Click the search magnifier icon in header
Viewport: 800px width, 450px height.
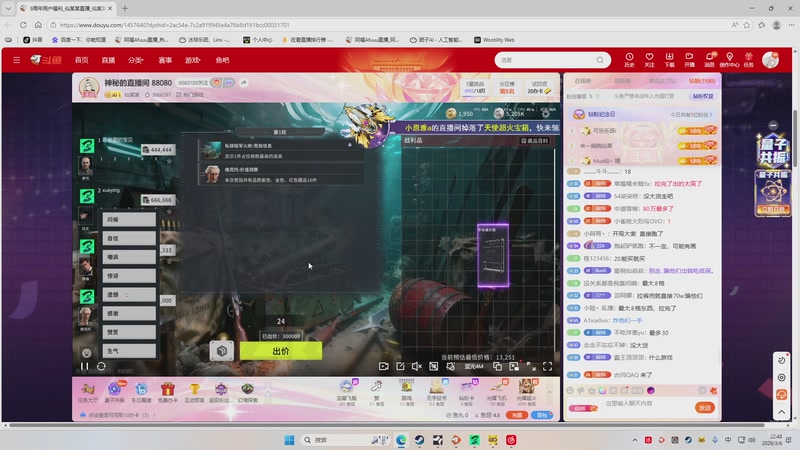[x=600, y=60]
